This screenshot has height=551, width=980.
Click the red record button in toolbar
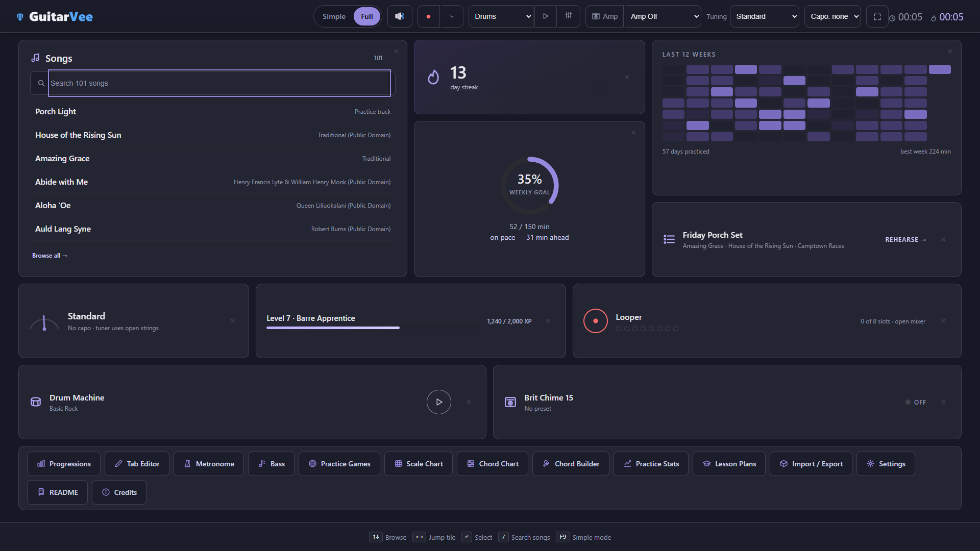tap(428, 16)
